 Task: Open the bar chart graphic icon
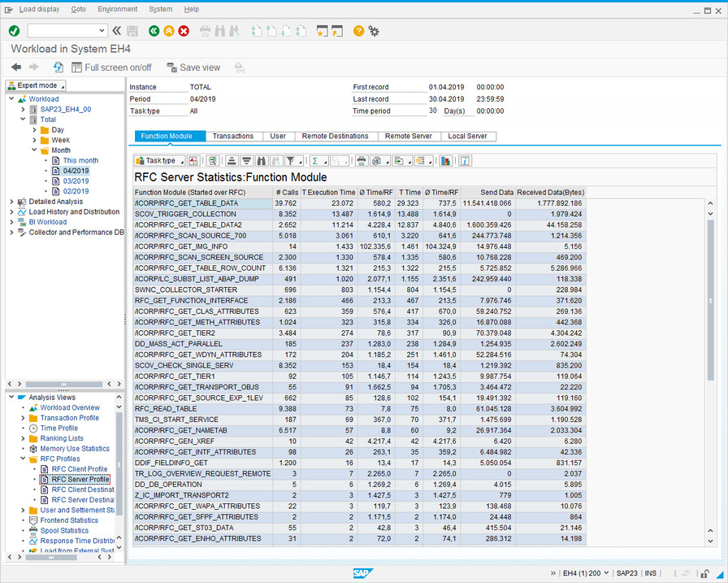445,161
